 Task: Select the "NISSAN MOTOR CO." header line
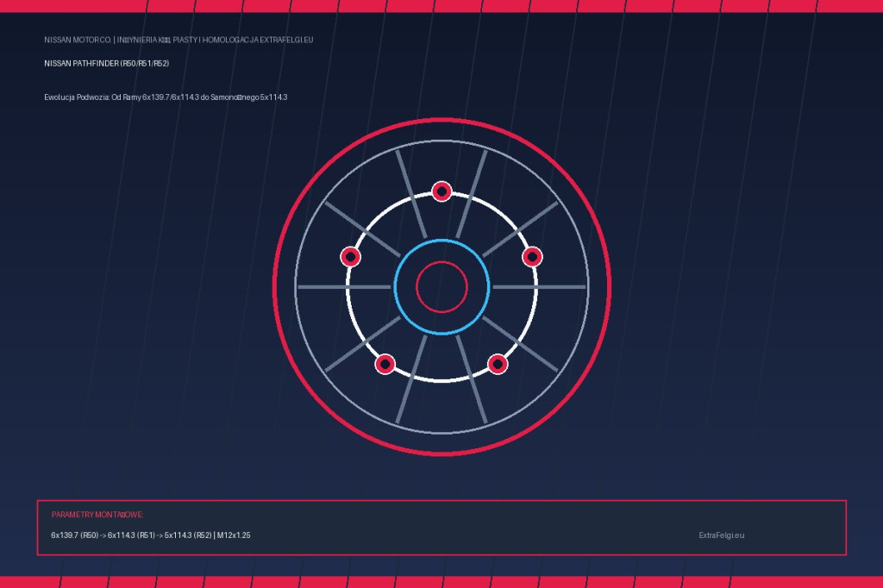(x=178, y=40)
